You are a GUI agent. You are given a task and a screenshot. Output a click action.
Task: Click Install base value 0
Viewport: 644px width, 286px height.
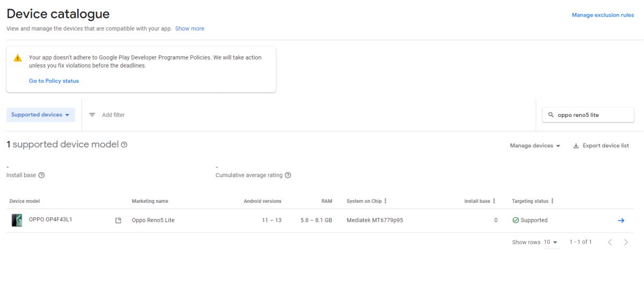(496, 221)
